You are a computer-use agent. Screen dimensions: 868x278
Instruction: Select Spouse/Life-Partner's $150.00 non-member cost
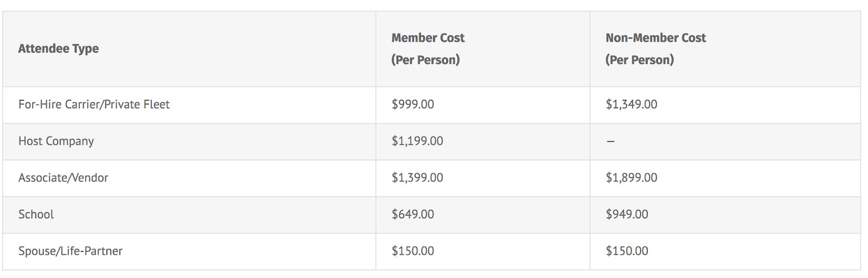(x=627, y=251)
